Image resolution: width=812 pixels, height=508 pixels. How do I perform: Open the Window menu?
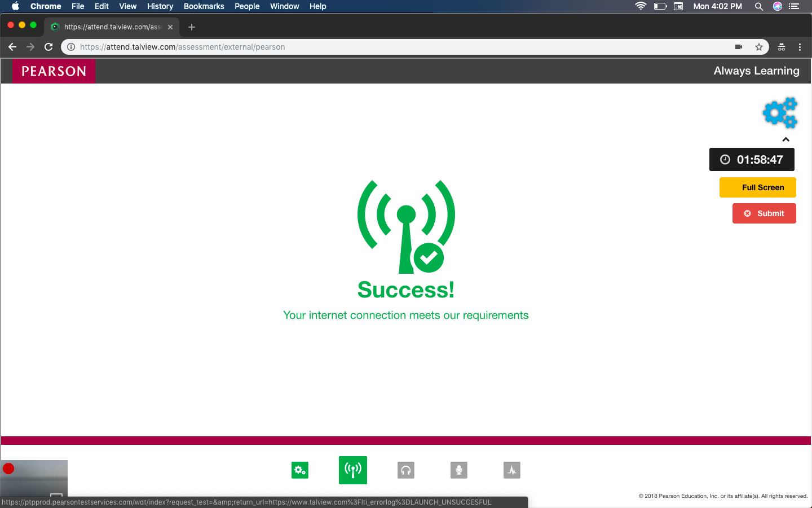[x=285, y=6]
